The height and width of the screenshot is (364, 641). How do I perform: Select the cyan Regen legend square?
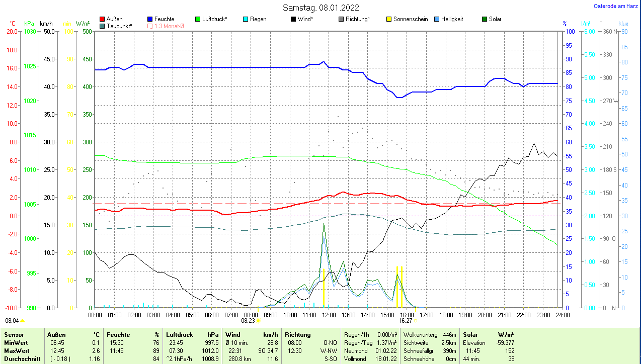[x=246, y=19]
